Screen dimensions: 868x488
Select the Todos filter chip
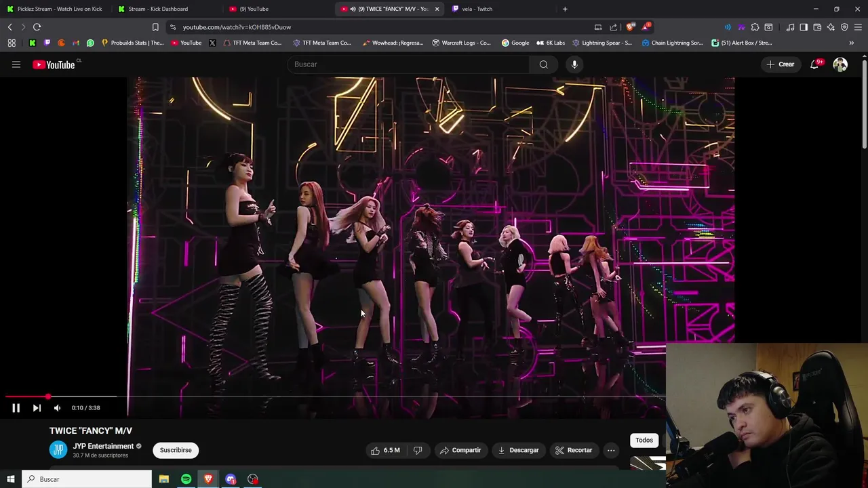[644, 441]
